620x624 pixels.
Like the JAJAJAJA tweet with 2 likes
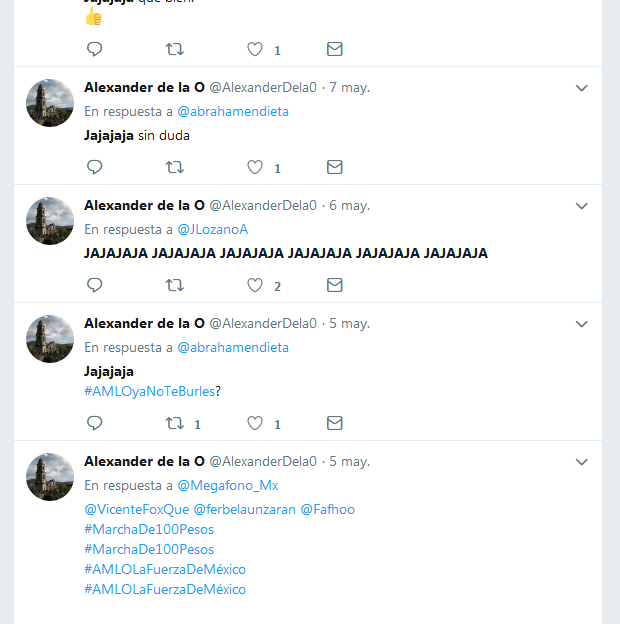point(255,285)
